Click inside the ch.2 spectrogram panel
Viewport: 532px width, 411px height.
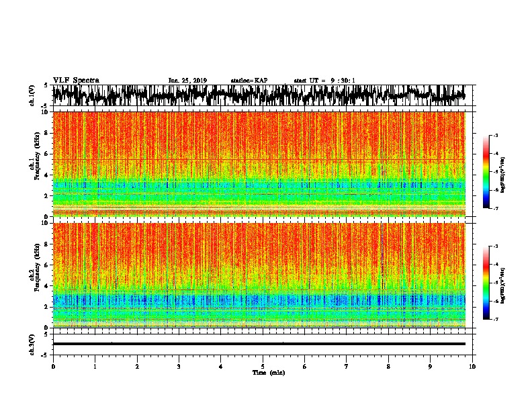[x=259, y=275]
